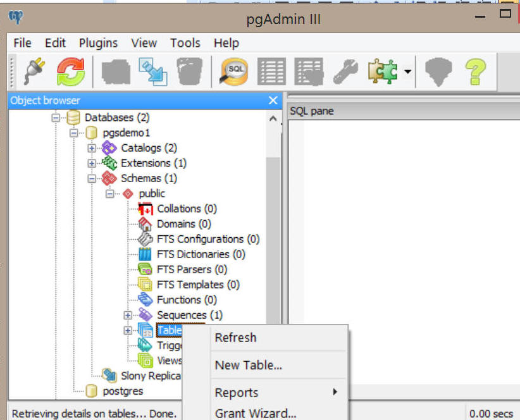Viewport: 520px width, 420px height.
Task: Click the FTS Parsers icon
Action: [145, 269]
